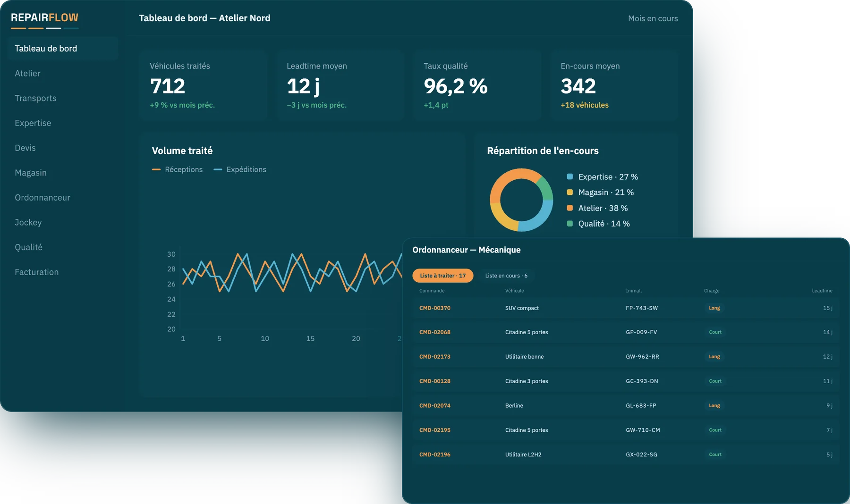Toggle Réceptions legend series
The image size is (850, 504).
tap(177, 169)
